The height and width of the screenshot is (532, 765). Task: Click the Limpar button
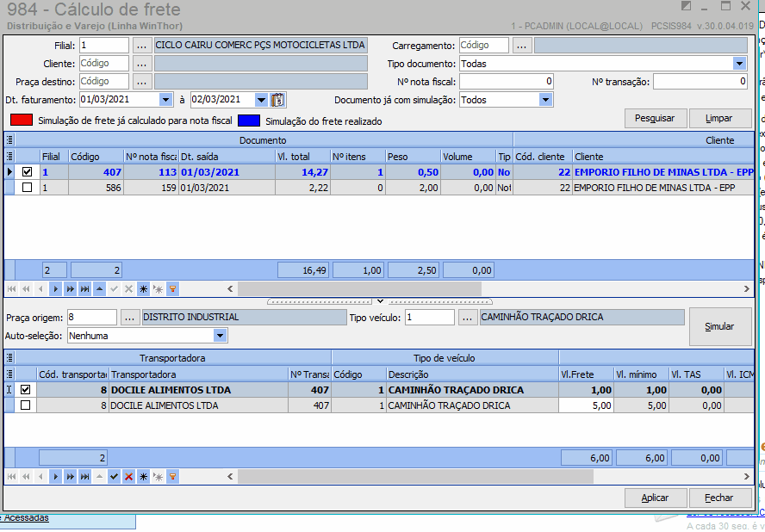click(720, 118)
